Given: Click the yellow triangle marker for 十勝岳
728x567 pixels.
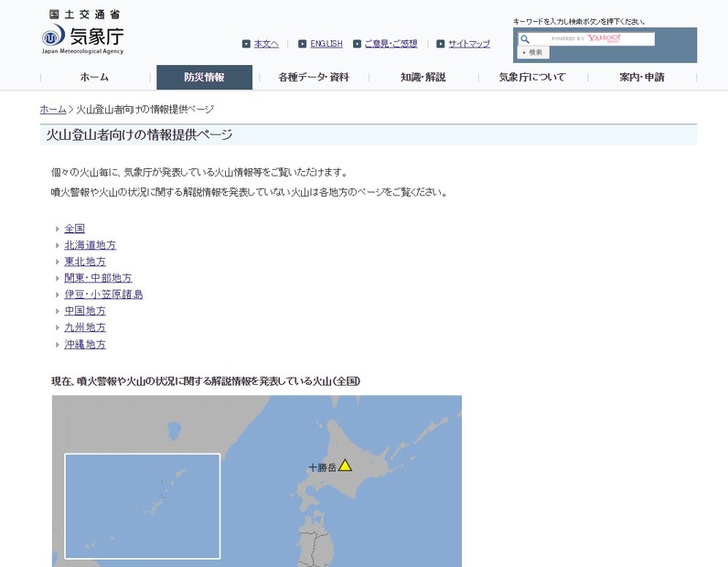Looking at the screenshot, I should tap(345, 465).
